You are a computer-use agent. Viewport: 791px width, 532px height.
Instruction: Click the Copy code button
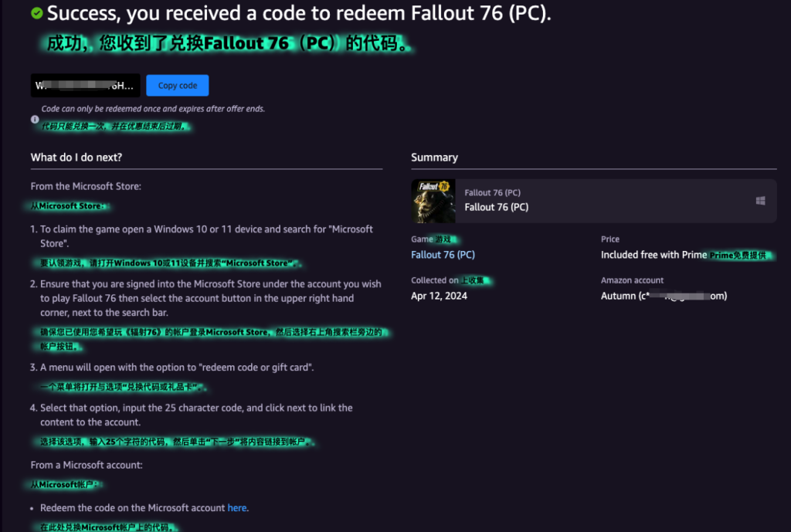point(177,85)
